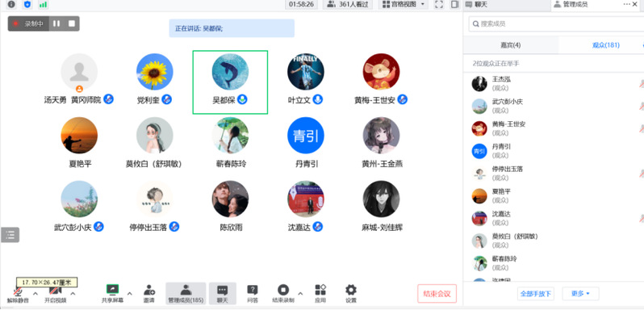The width and height of the screenshot is (644, 310).
Task: Click the search members (搜索成员) field
Action: pos(556,23)
